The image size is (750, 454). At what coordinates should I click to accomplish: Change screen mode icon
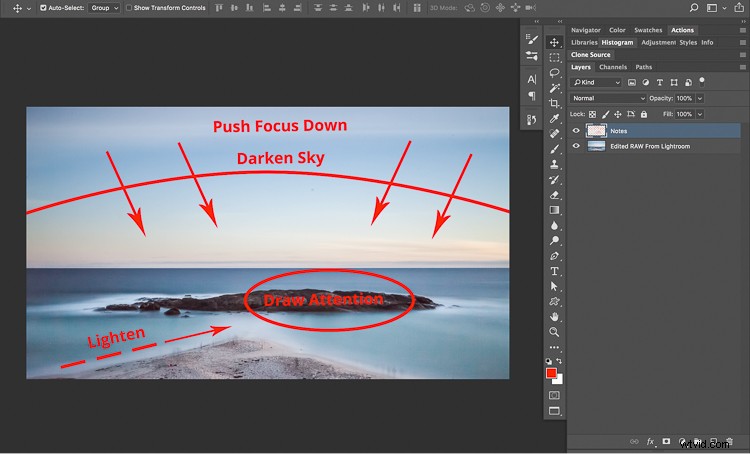tap(554, 411)
